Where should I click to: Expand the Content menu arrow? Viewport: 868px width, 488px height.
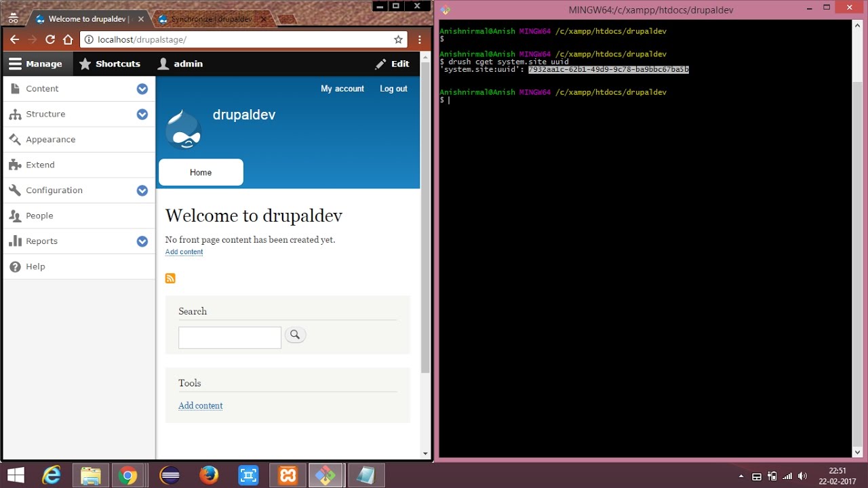pos(142,89)
